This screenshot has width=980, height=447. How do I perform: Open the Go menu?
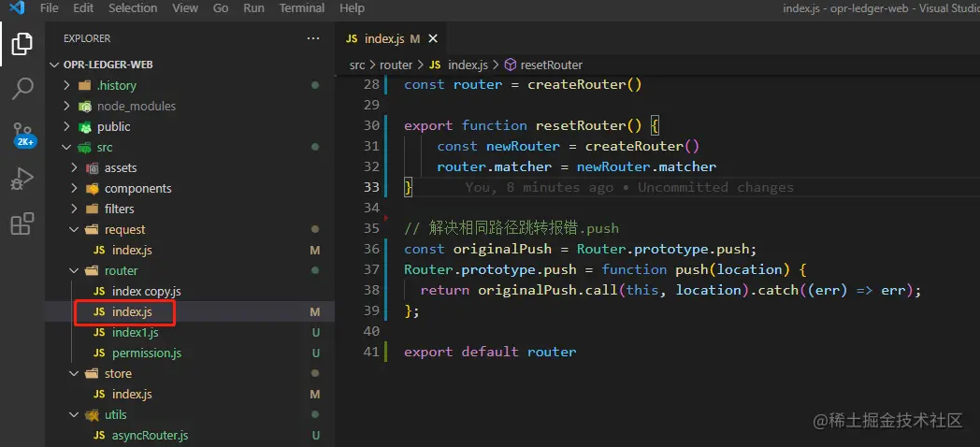(221, 8)
